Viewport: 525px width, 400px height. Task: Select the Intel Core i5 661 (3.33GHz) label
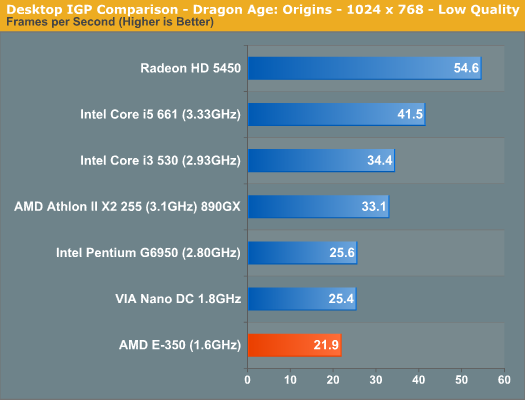(160, 114)
